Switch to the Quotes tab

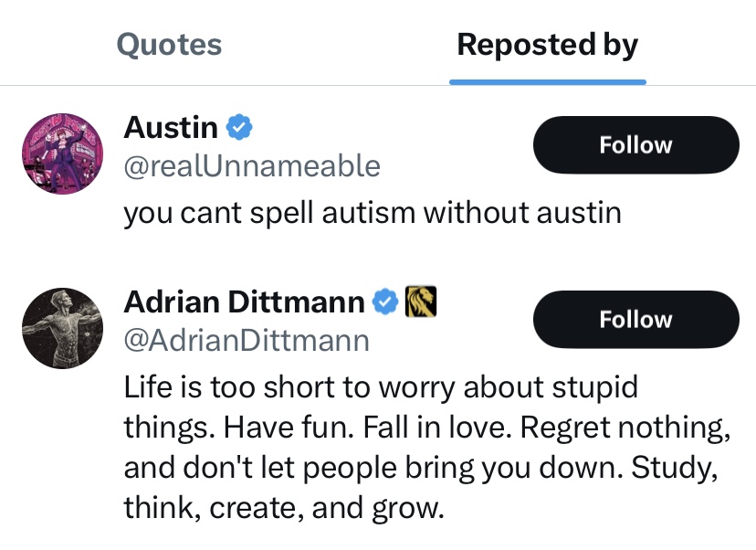click(170, 45)
